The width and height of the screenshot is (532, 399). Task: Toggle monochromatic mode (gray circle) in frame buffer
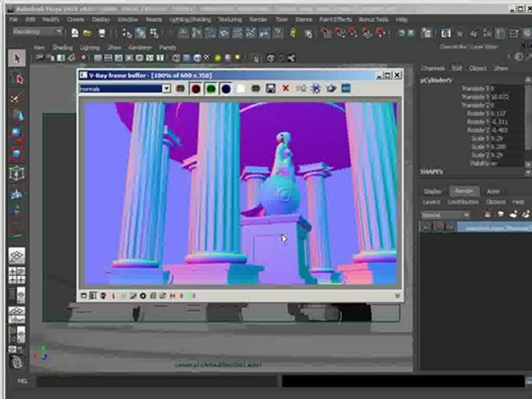(255, 89)
